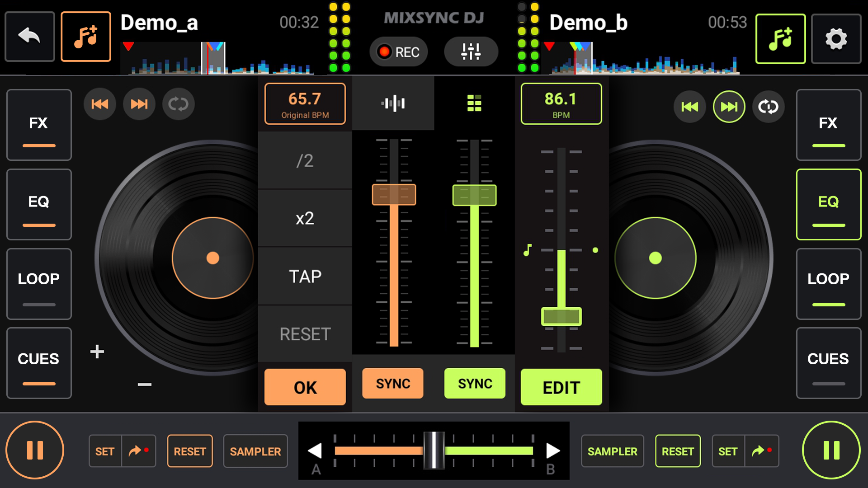Switch to Deck A's Original BPM display

coord(305,103)
